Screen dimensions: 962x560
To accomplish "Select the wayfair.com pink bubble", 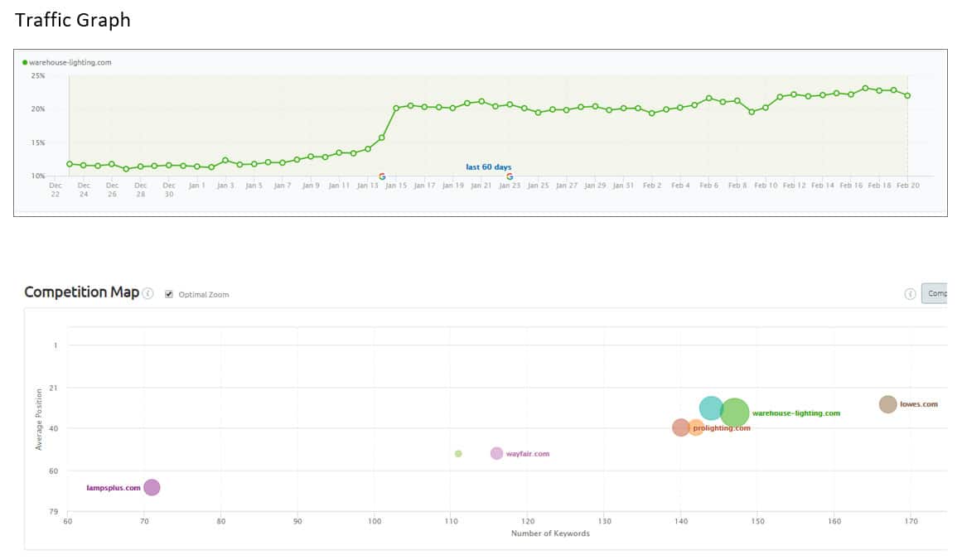I will click(x=496, y=453).
